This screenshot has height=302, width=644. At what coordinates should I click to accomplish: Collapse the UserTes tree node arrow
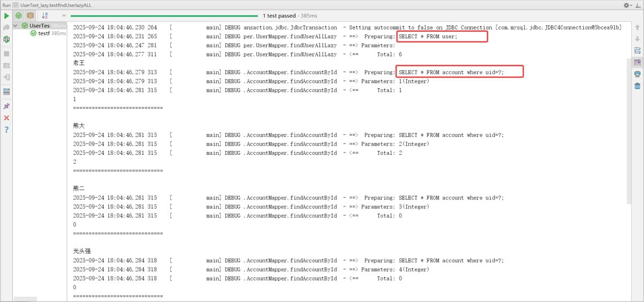[16, 25]
